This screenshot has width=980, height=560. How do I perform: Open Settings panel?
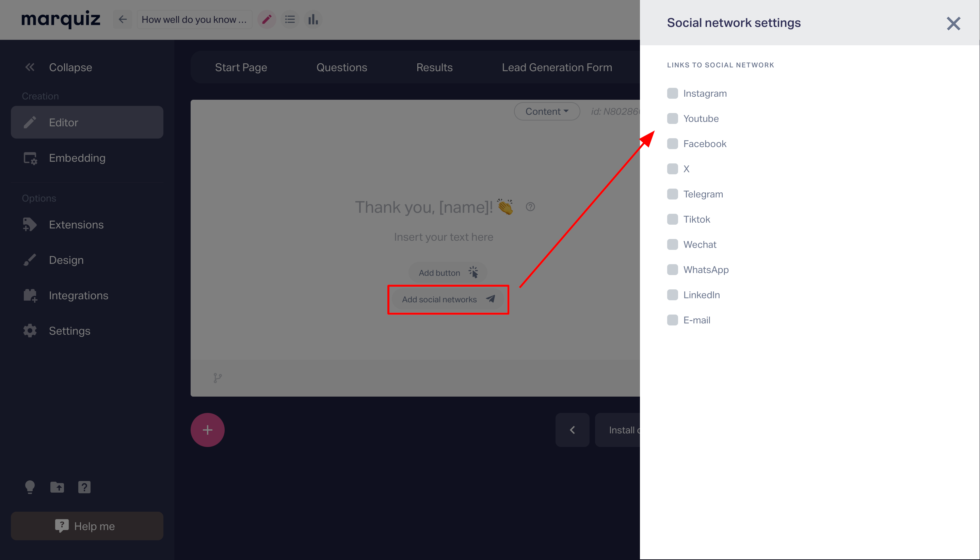tap(69, 331)
